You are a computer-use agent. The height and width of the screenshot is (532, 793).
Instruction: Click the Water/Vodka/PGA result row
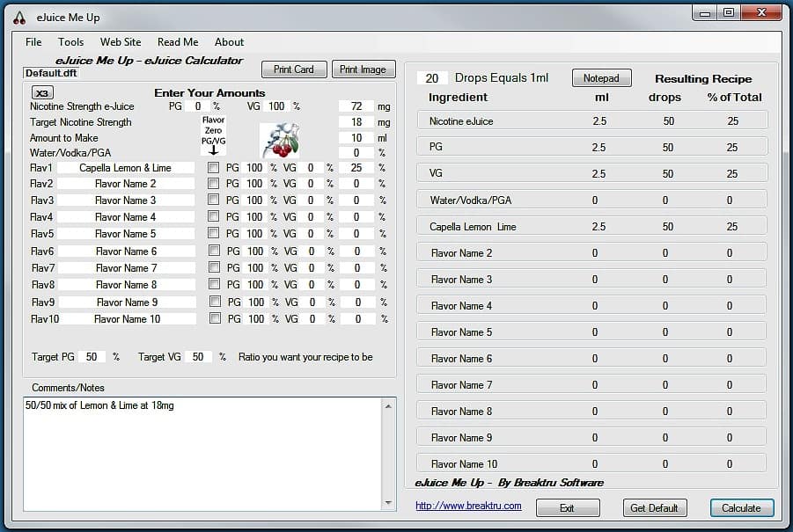click(x=591, y=200)
